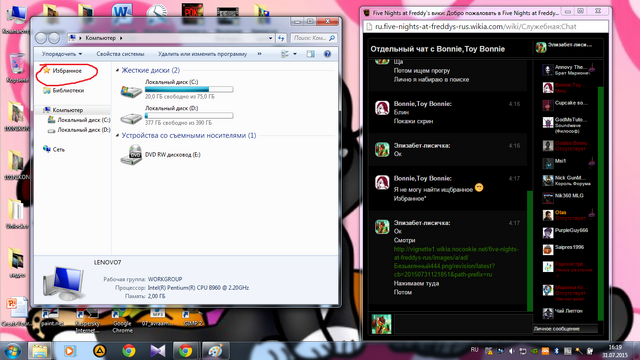Click Компьютер in the address breadcrumb

(100, 38)
